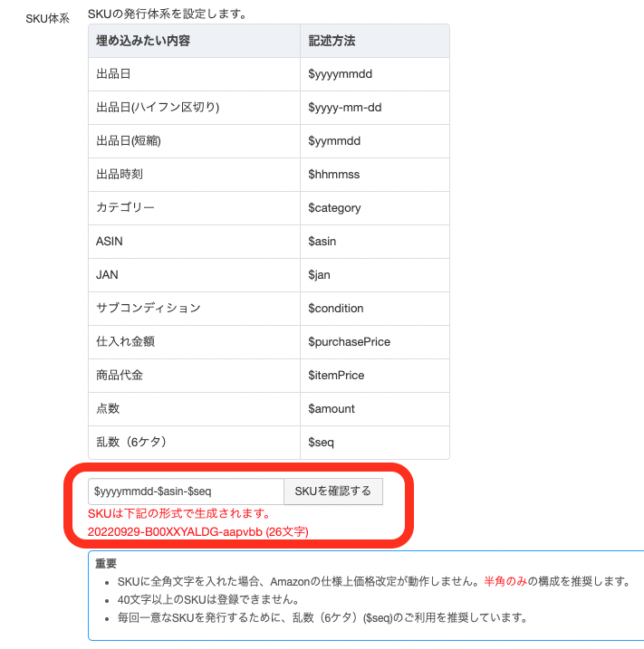Select the $condition cell

tap(375, 309)
